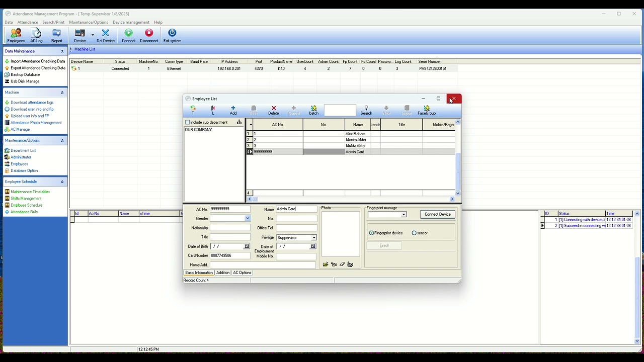Screen dimensions: 644x362
Task: Open the AC Log toolbar icon
Action: pyautogui.click(x=36, y=35)
